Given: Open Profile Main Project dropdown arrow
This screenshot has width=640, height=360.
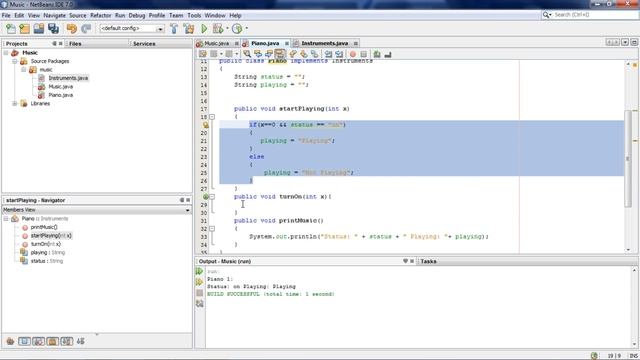Looking at the screenshot, I should (x=246, y=29).
